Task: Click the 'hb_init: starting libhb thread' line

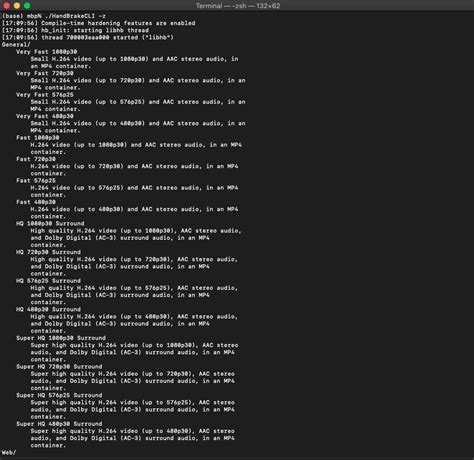Action: pos(75,30)
